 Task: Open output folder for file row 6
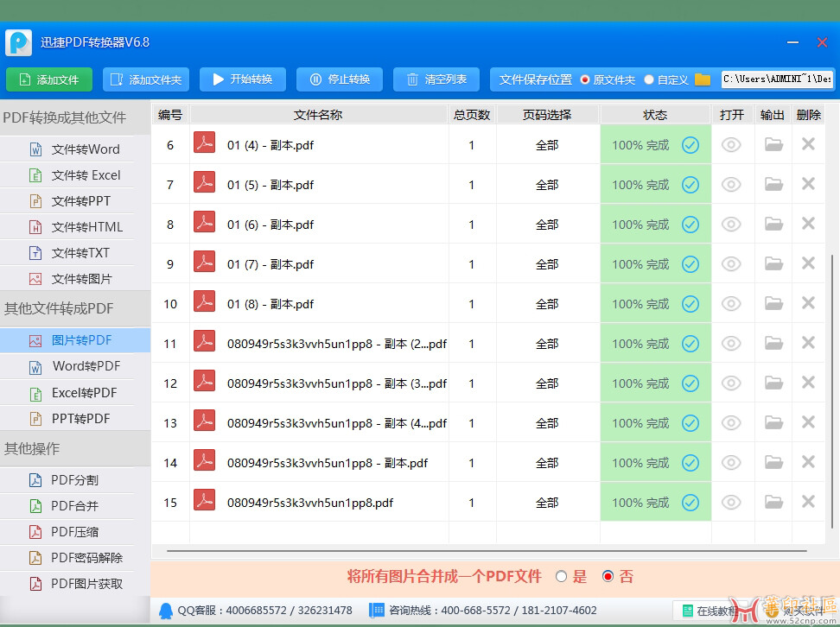tap(773, 145)
